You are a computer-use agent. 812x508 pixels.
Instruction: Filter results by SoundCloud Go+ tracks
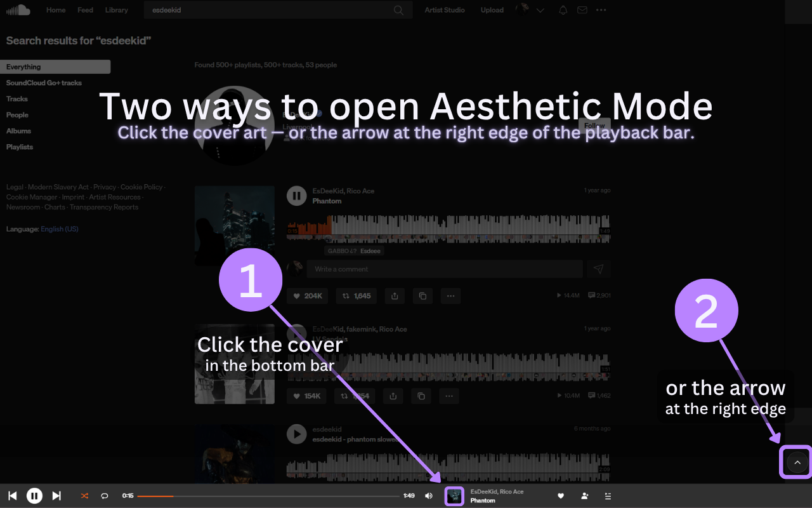[x=44, y=83]
